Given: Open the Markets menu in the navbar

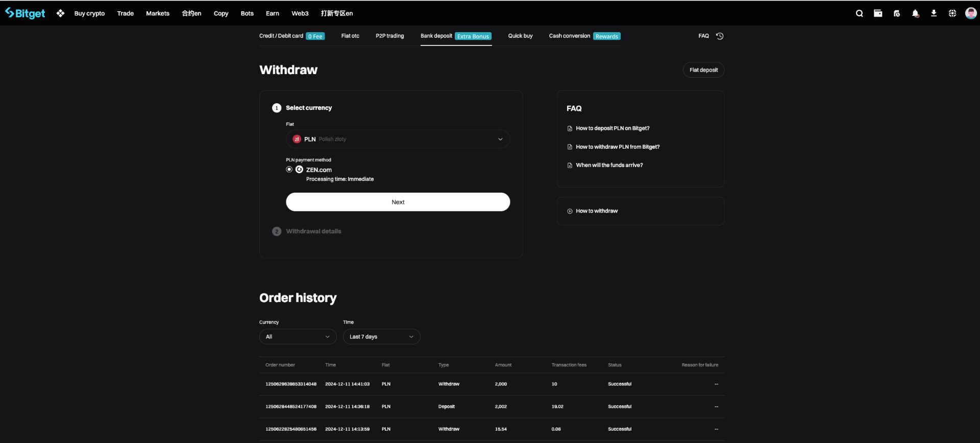Looking at the screenshot, I should click(158, 13).
